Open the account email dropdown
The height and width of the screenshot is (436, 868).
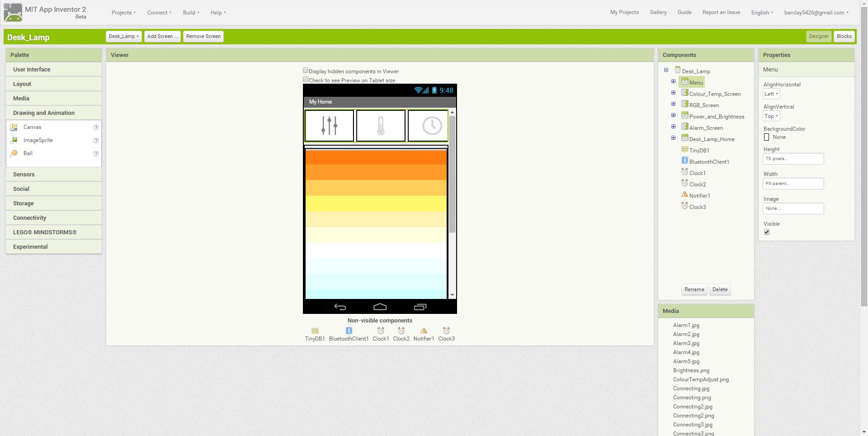click(816, 13)
